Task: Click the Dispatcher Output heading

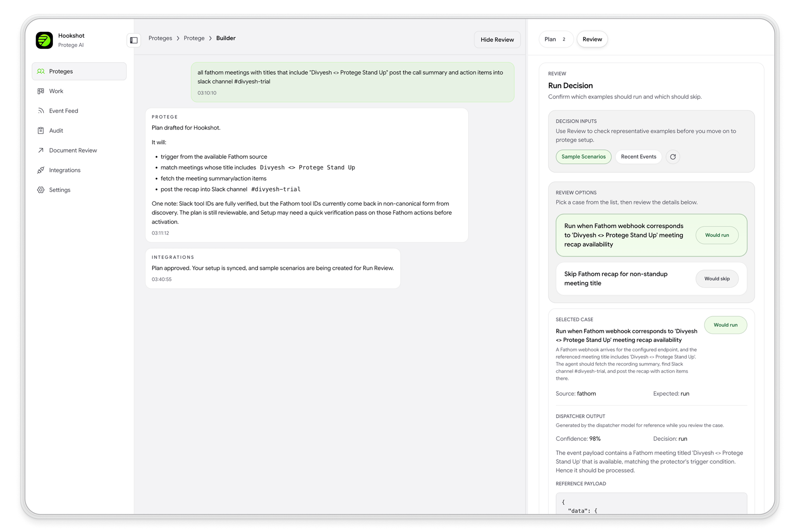Action: click(580, 416)
